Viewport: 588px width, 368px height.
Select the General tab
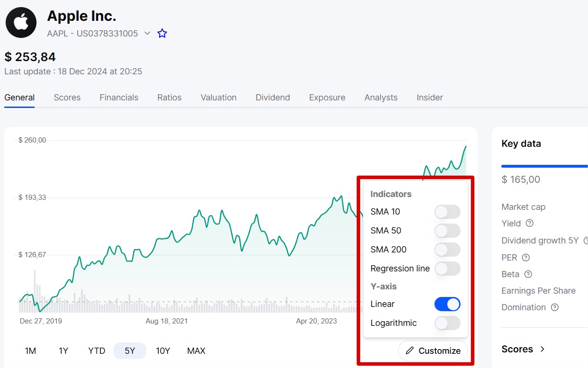click(x=19, y=98)
